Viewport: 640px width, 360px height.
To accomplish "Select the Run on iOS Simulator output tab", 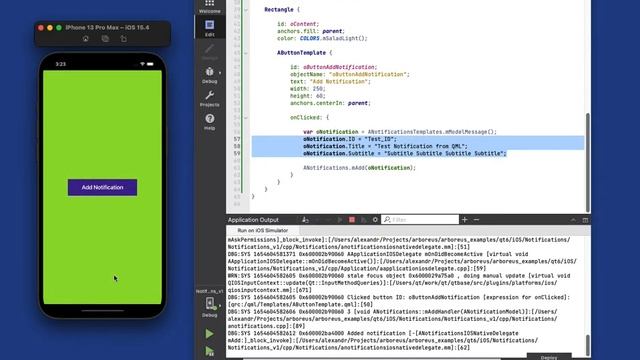I will coord(262,231).
